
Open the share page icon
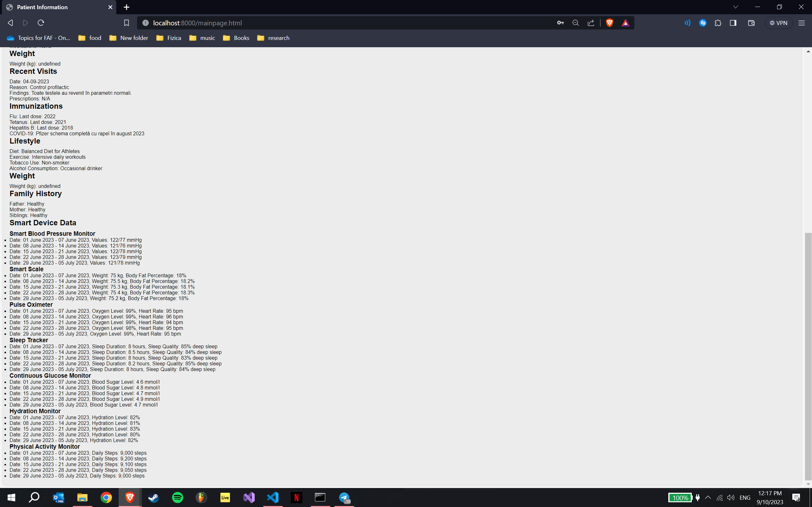591,23
